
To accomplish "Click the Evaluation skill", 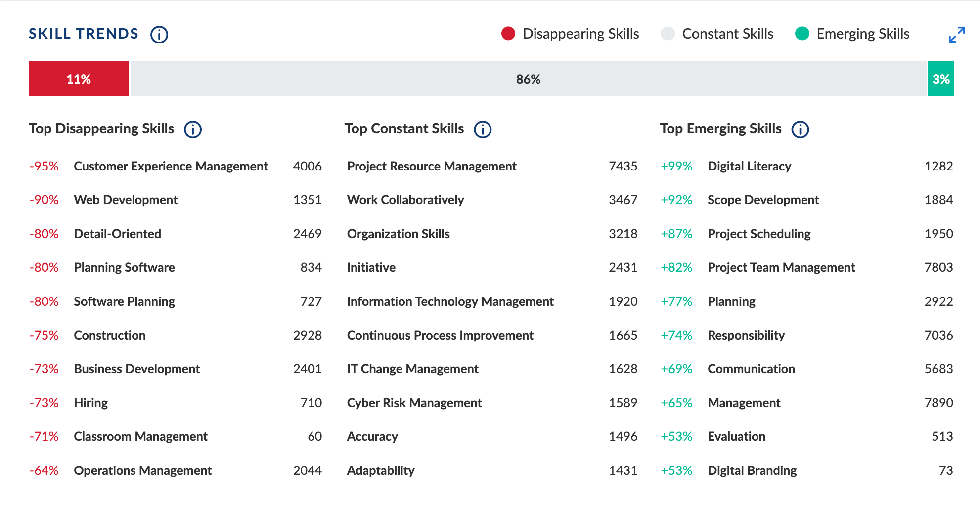I will [x=736, y=436].
